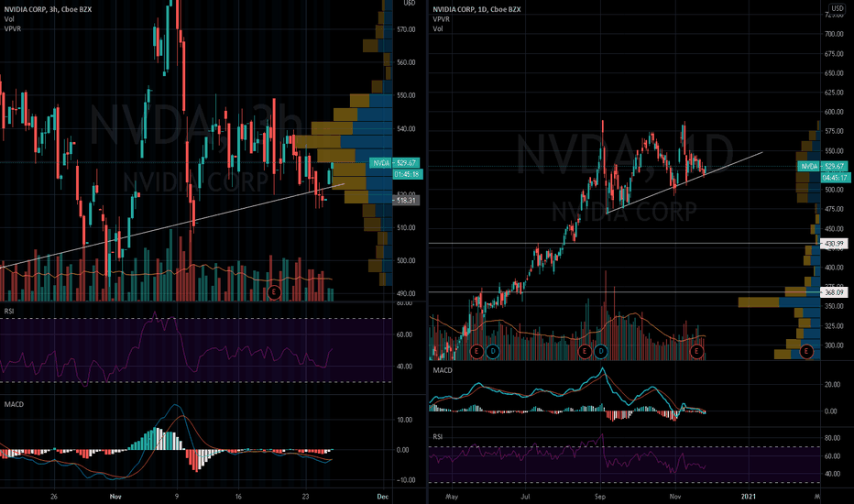Click the 550.00 level on 3h price axis
The width and height of the screenshot is (854, 504).
406,95
